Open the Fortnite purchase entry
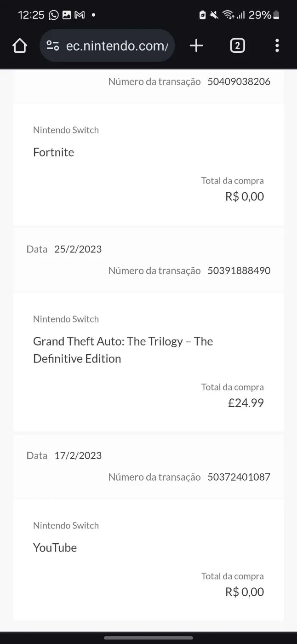The width and height of the screenshot is (297, 644). click(148, 165)
